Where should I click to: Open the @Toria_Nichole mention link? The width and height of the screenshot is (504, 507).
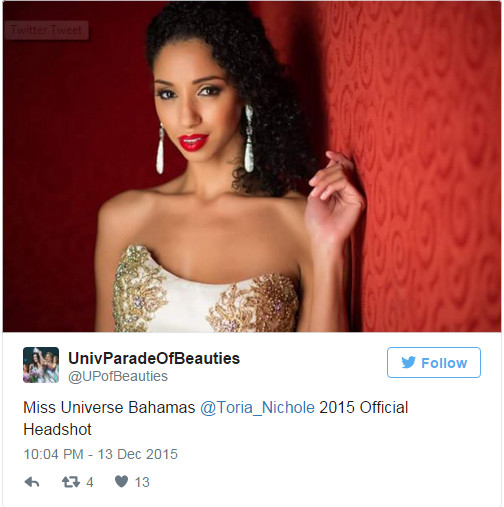[x=257, y=407]
